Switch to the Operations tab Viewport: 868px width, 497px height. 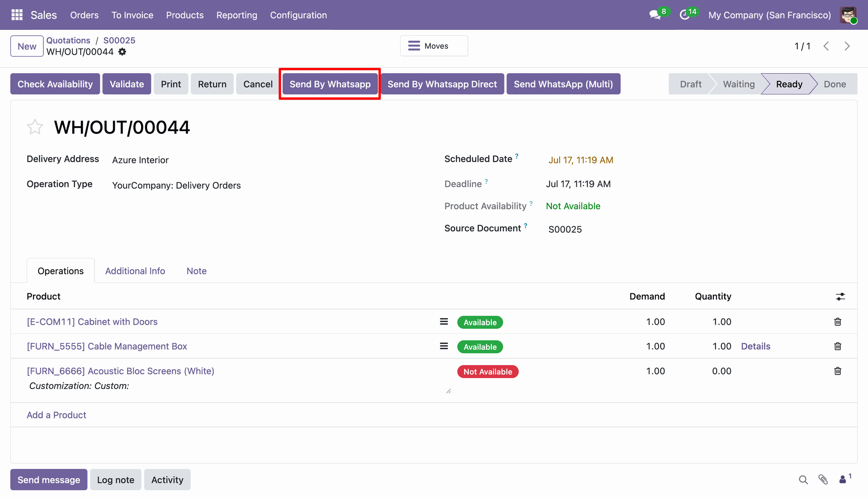click(61, 271)
